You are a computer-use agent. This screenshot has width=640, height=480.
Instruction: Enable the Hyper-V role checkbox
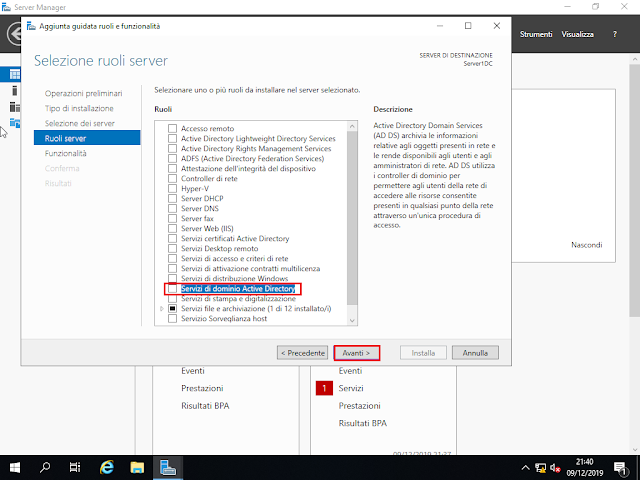(172, 189)
